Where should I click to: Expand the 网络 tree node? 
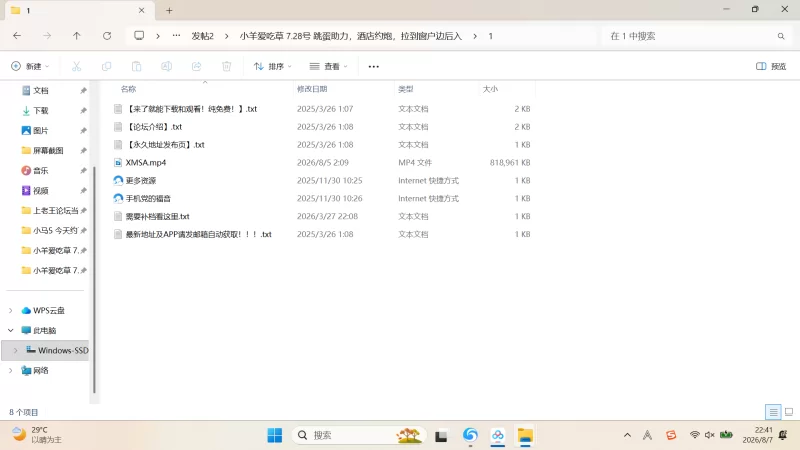click(11, 370)
